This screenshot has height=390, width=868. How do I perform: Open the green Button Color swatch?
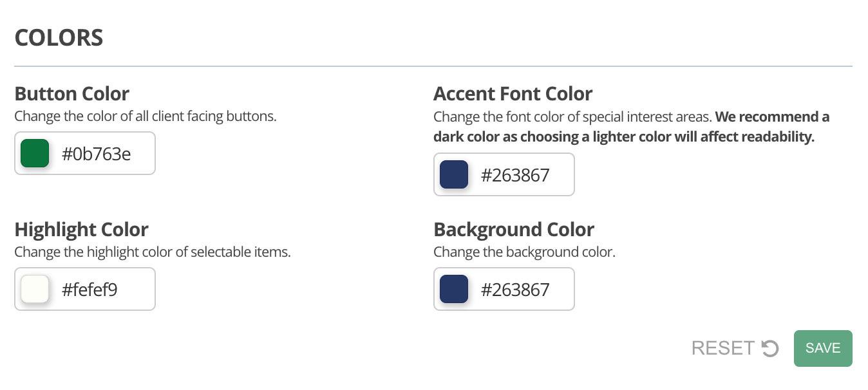click(x=35, y=153)
